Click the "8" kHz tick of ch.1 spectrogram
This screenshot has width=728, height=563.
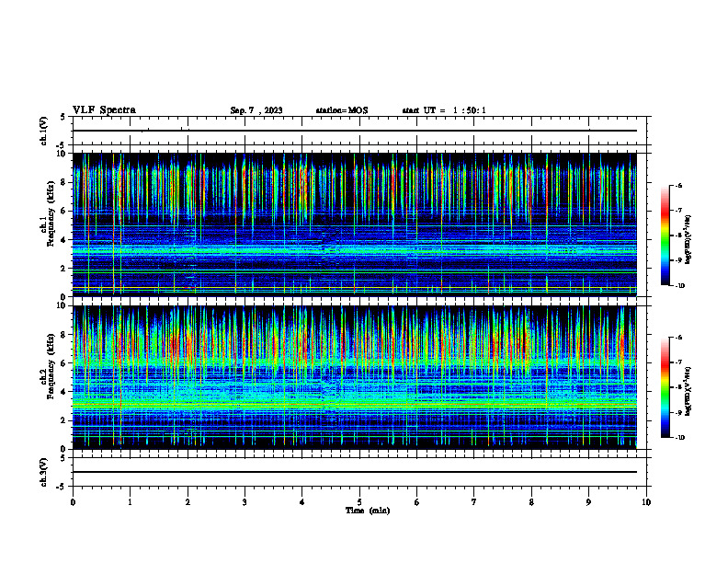pos(64,182)
